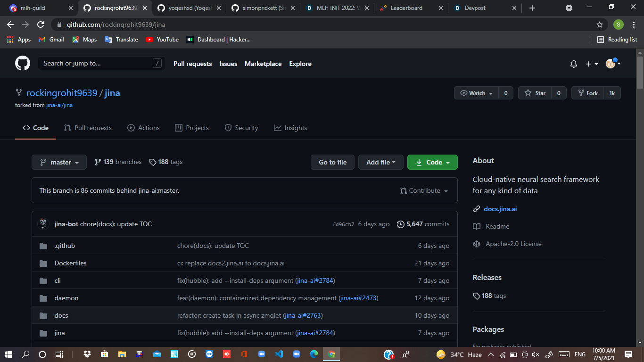Open the notifications bell
This screenshot has height=362, width=644.
click(573, 64)
